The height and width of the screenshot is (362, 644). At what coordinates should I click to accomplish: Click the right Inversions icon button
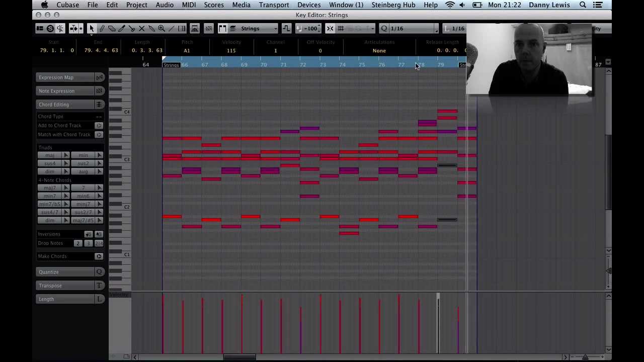click(99, 234)
